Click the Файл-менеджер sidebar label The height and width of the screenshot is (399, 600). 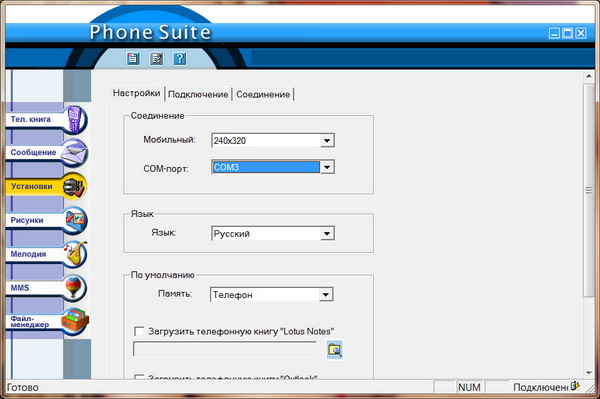tap(30, 321)
